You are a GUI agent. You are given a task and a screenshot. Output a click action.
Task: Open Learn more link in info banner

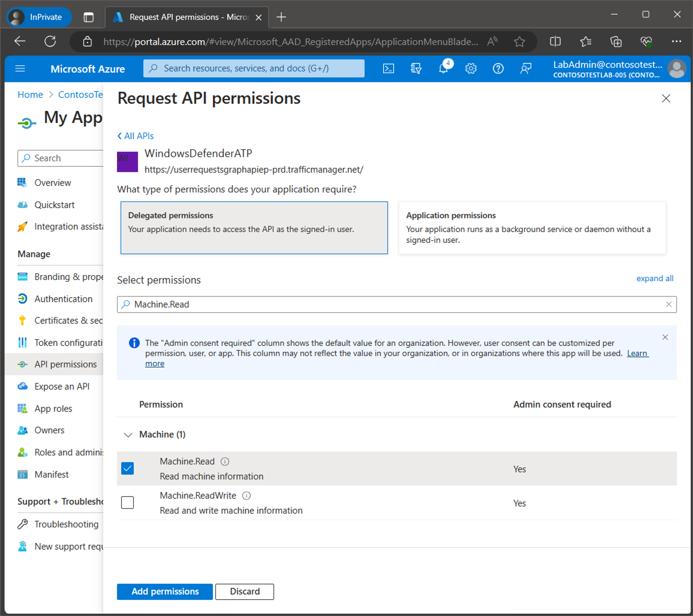[x=638, y=353]
